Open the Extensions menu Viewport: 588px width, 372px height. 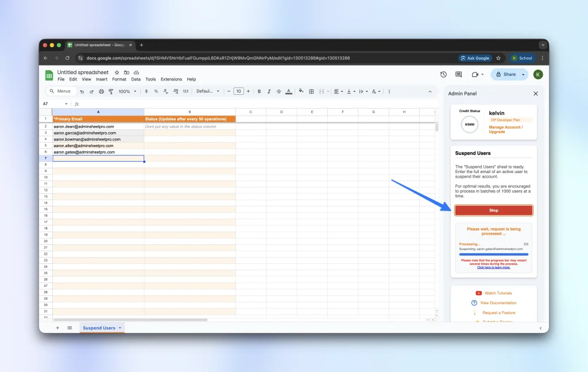click(x=171, y=79)
